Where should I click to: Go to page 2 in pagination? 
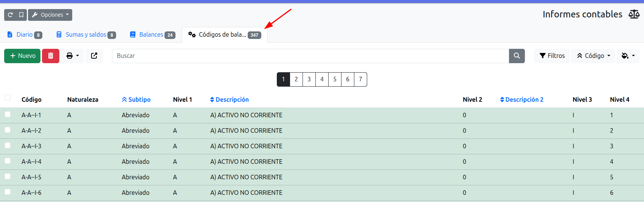(296, 79)
